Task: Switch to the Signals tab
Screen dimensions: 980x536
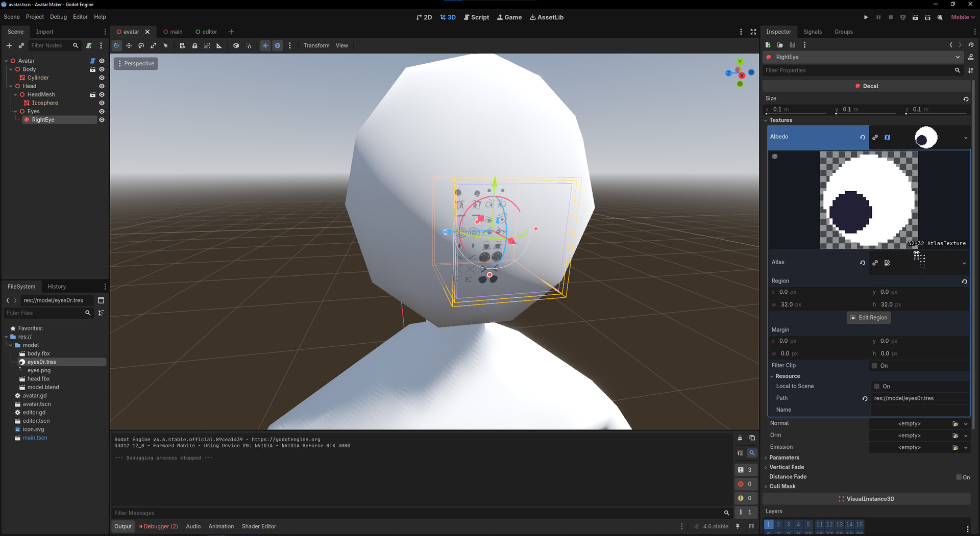Action: click(x=812, y=32)
